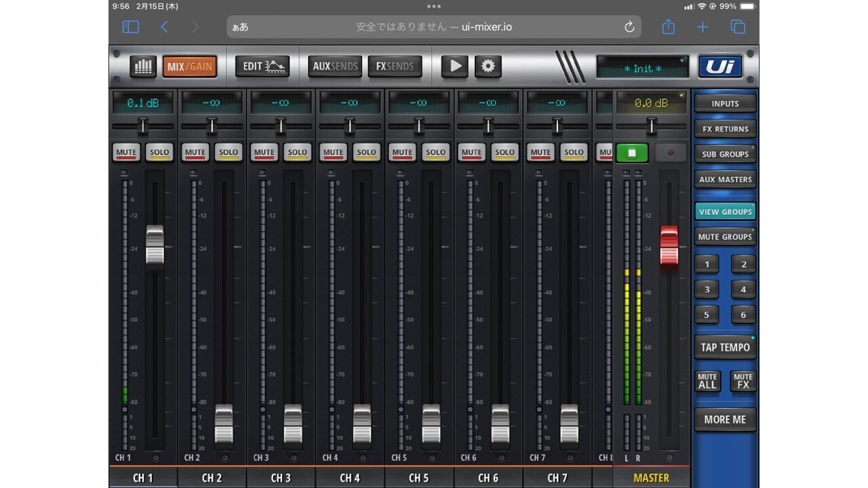Click the CH 1 fader knob
This screenshot has height=488, width=868.
155,245
